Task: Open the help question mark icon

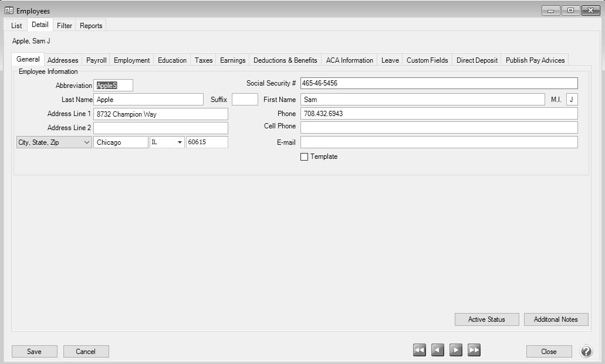Action: coord(586,351)
